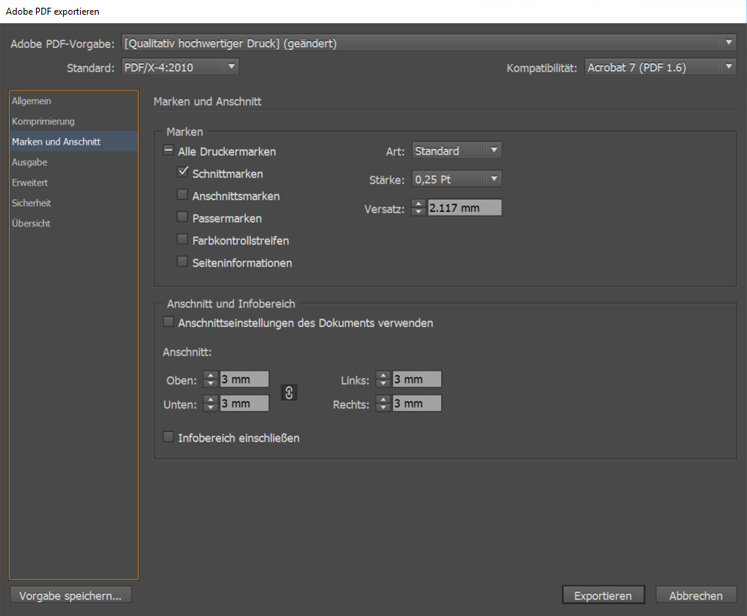
Task: Click the Links bleed value field
Action: coord(417,379)
